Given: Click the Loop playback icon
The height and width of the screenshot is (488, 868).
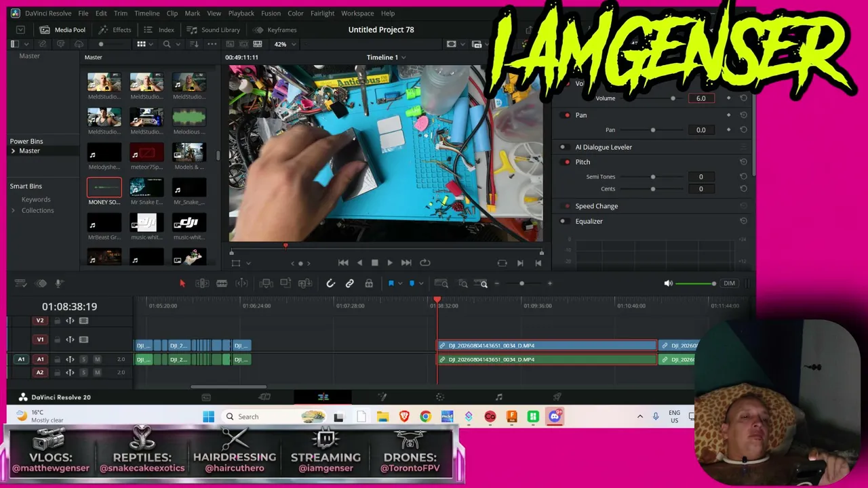Looking at the screenshot, I should pyautogui.click(x=425, y=263).
